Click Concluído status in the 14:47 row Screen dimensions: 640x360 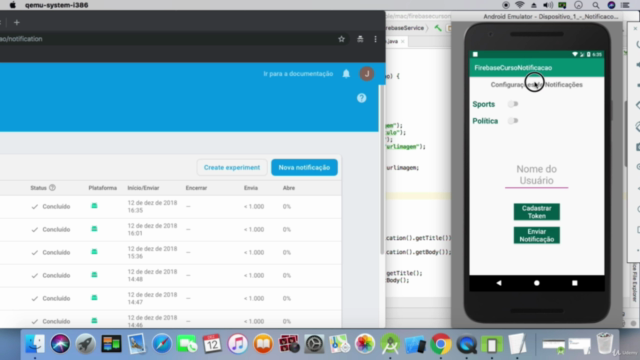(x=56, y=298)
